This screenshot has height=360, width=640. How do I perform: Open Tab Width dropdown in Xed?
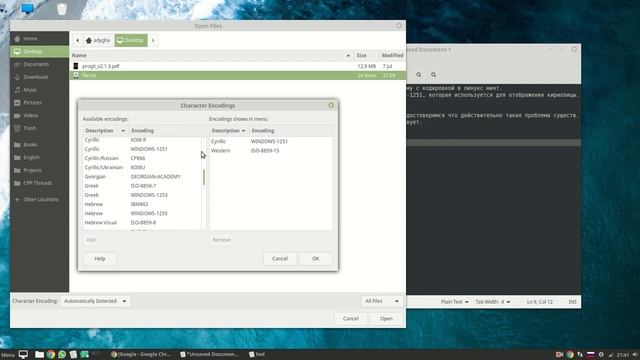(x=493, y=302)
